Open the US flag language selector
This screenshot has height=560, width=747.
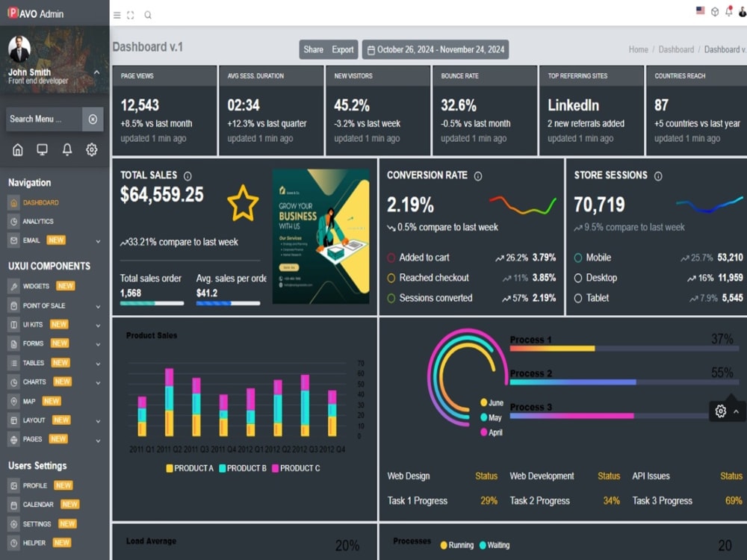(701, 10)
